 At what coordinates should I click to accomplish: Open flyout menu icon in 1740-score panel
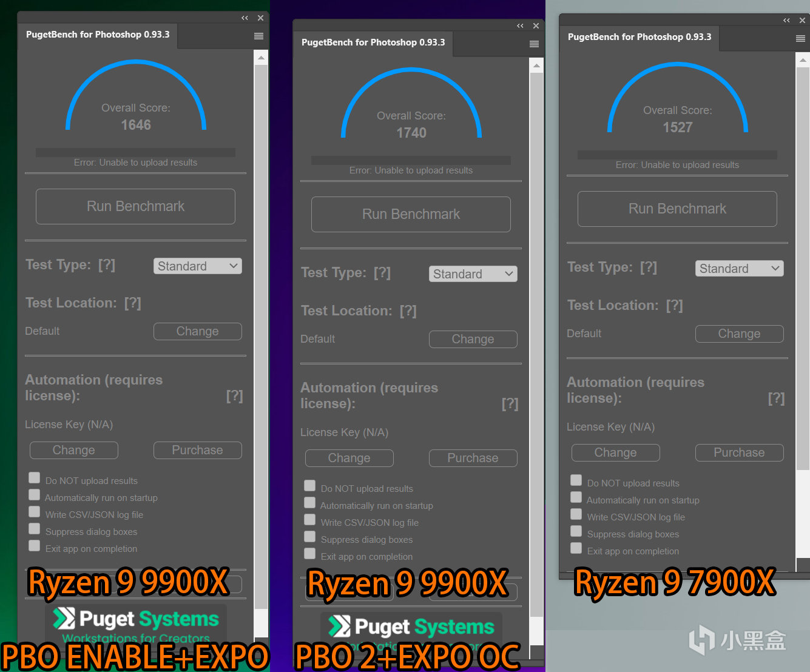point(534,44)
